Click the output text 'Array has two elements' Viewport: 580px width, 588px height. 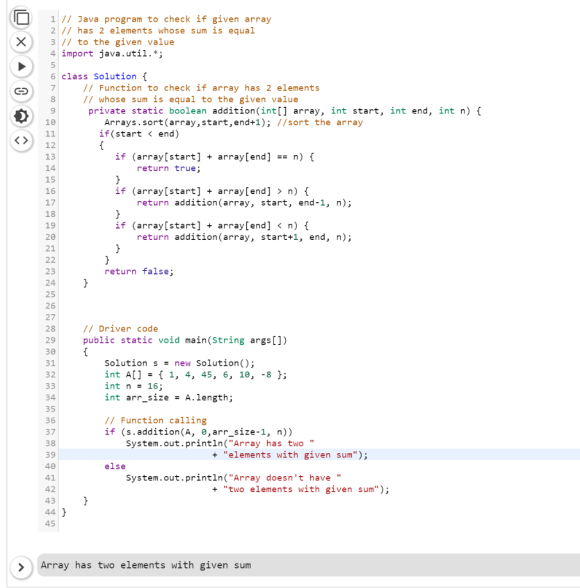click(x=105, y=565)
